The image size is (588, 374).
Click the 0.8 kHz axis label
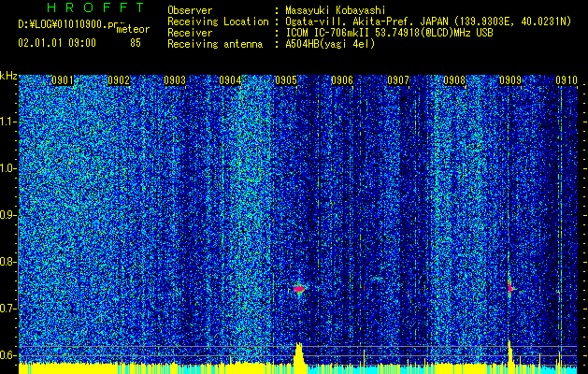pos(8,262)
